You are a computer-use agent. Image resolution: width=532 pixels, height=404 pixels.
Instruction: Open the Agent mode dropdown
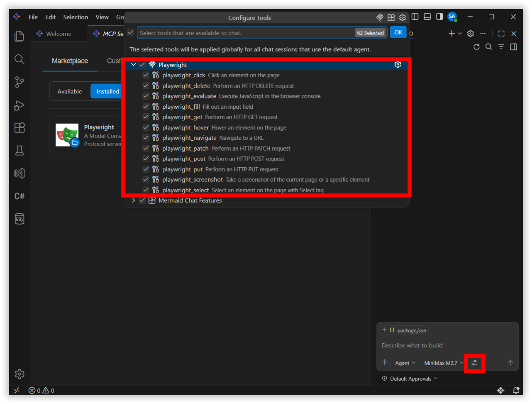(405, 363)
